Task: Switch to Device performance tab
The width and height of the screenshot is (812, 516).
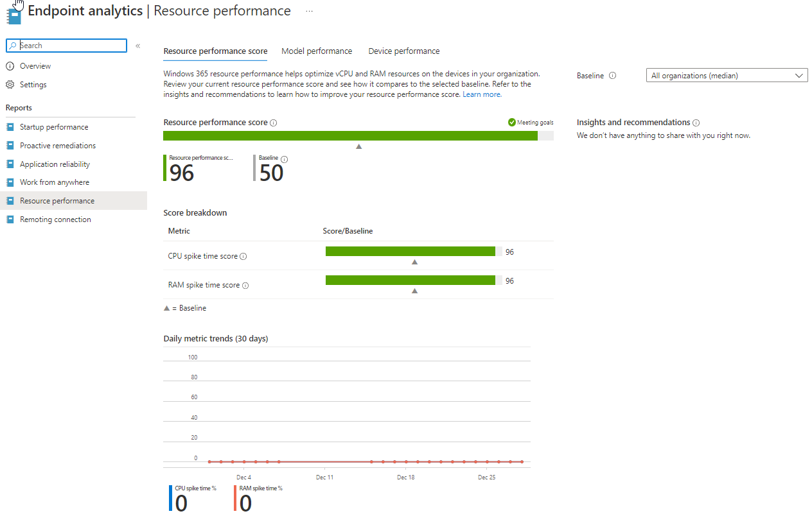Action: 404,51
